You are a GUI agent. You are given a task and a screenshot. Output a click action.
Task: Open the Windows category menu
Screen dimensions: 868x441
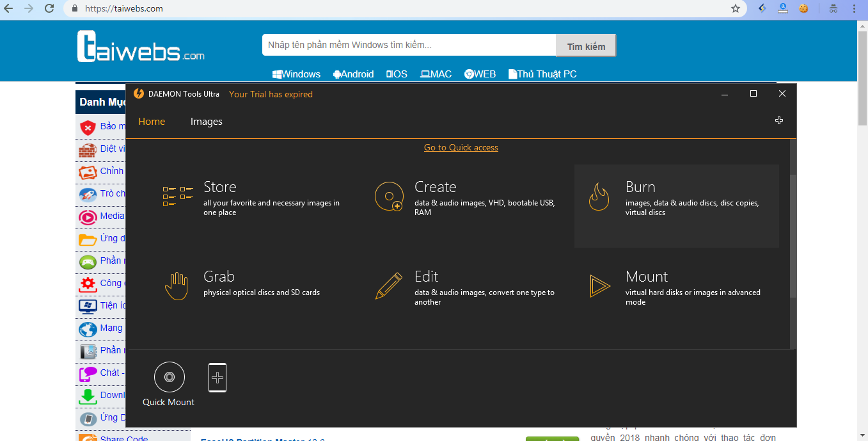(x=296, y=74)
